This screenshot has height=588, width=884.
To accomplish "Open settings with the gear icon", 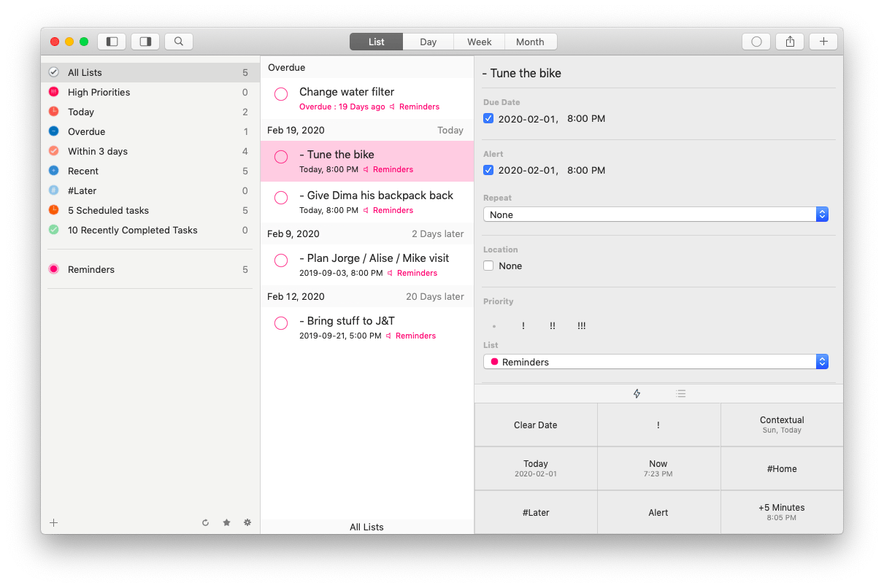I will coord(247,522).
